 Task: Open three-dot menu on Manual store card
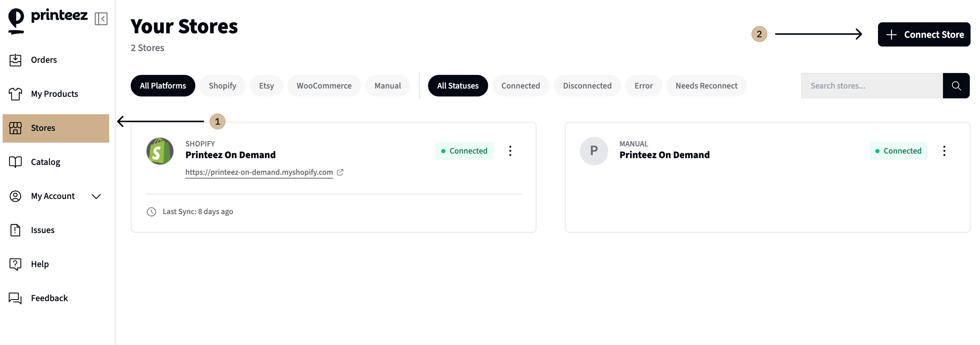[944, 151]
